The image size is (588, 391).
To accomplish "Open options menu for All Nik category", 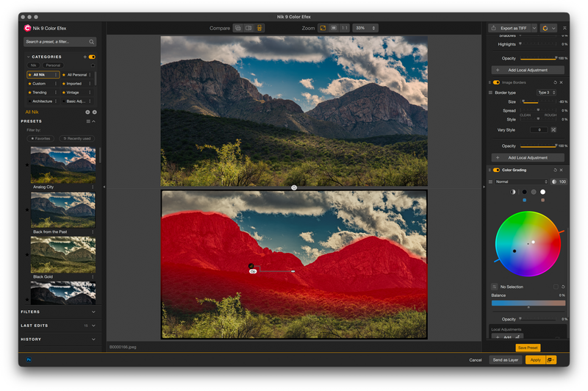I will tap(56, 75).
